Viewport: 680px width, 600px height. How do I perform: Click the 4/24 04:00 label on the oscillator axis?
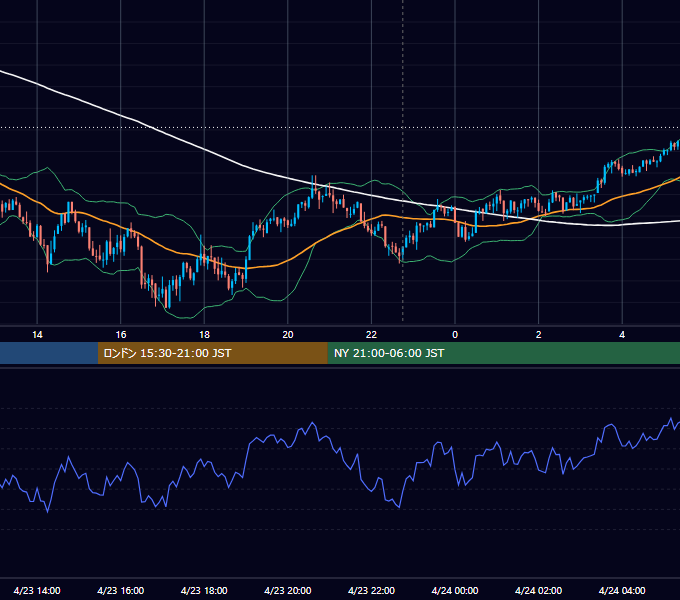622,590
